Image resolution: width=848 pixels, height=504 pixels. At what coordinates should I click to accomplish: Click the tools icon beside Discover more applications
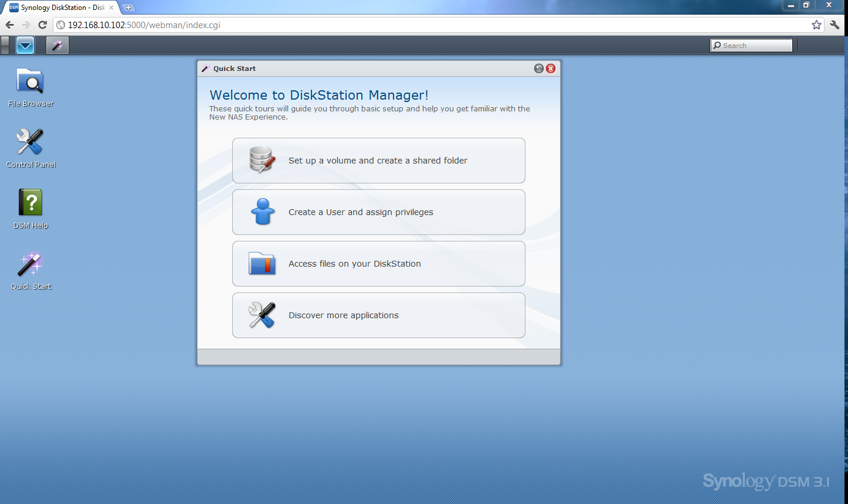(262, 315)
